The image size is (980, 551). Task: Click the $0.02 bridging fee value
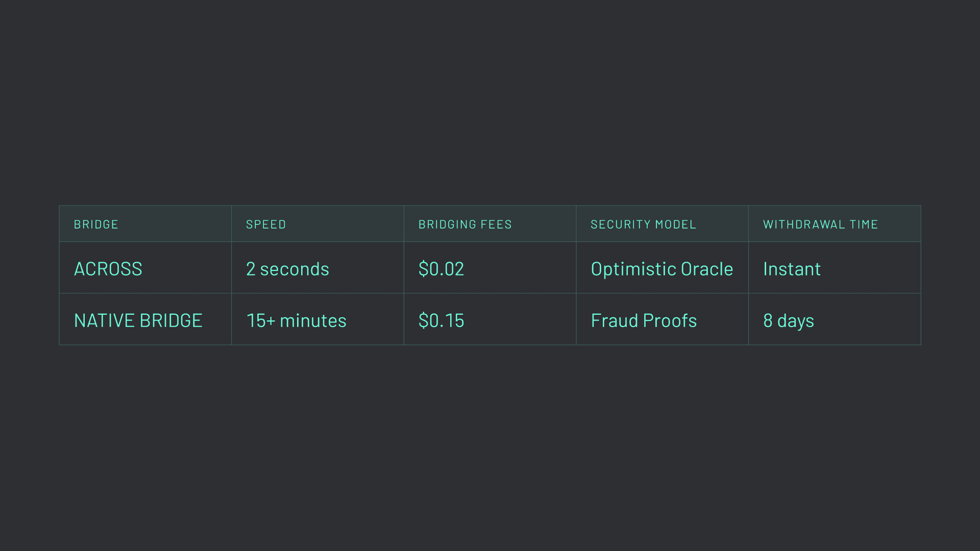coord(441,269)
